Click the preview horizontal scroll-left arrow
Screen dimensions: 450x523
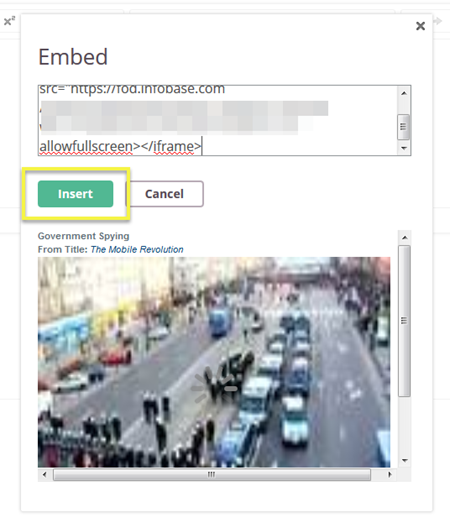coord(45,474)
